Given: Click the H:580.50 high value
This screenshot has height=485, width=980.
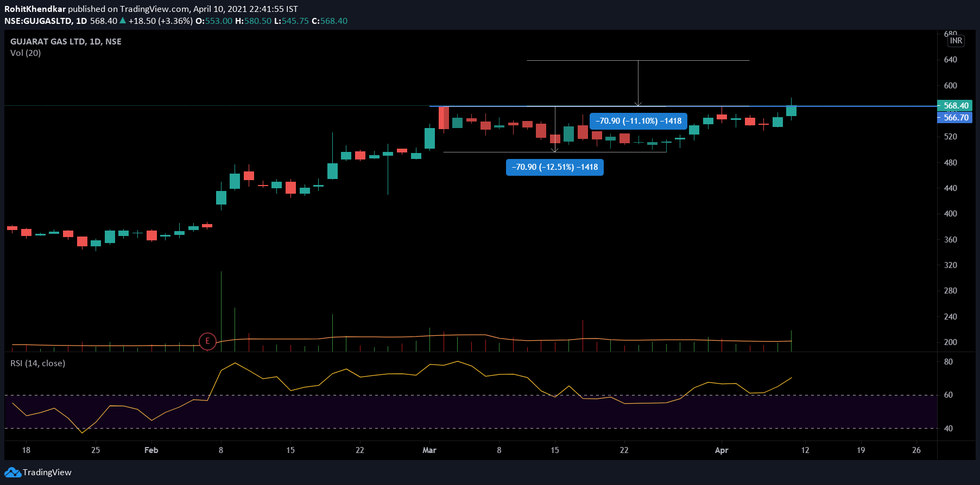Looking at the screenshot, I should [x=253, y=21].
